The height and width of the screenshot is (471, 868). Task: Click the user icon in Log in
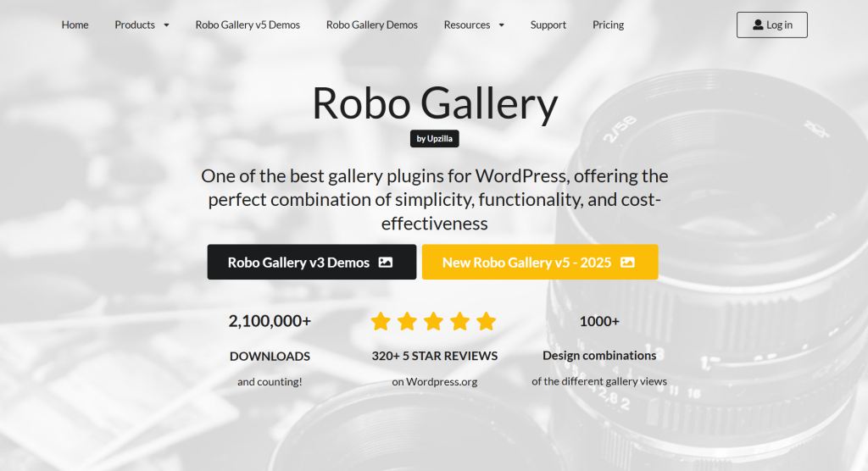(758, 25)
